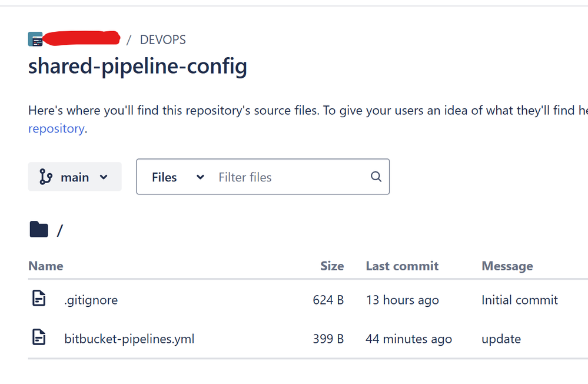
Task: Click the branch icon on main button
Action: click(x=46, y=177)
